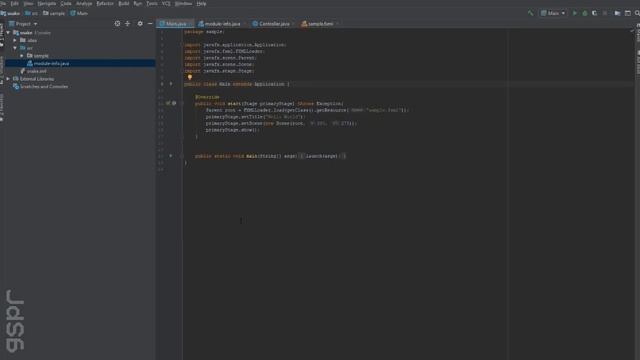Open the Favorites tool window side tab
The image size is (640, 360).
(2, 108)
